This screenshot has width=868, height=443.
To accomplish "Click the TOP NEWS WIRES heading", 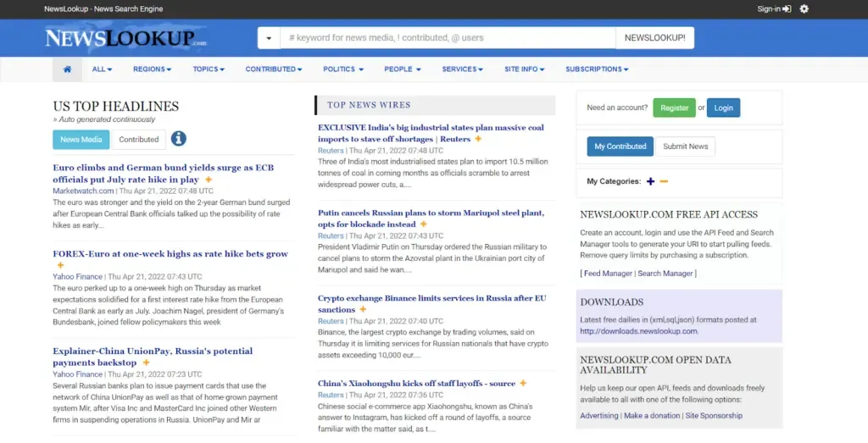I will tap(369, 105).
